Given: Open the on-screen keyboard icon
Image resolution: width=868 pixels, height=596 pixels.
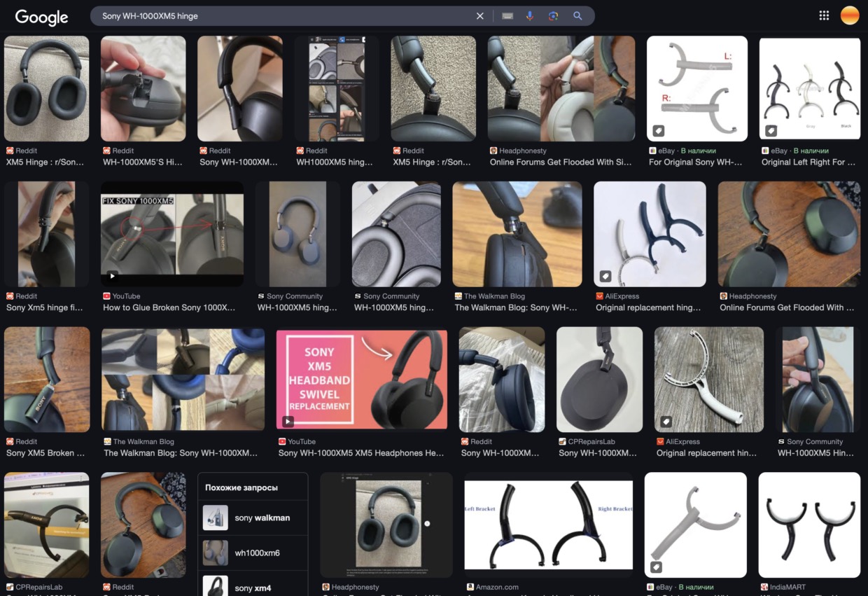Looking at the screenshot, I should [507, 16].
